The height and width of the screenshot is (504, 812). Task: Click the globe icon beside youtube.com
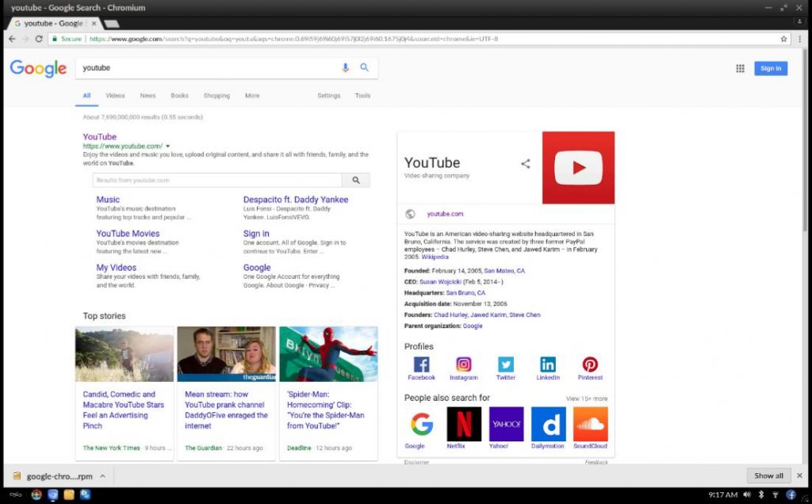point(410,214)
